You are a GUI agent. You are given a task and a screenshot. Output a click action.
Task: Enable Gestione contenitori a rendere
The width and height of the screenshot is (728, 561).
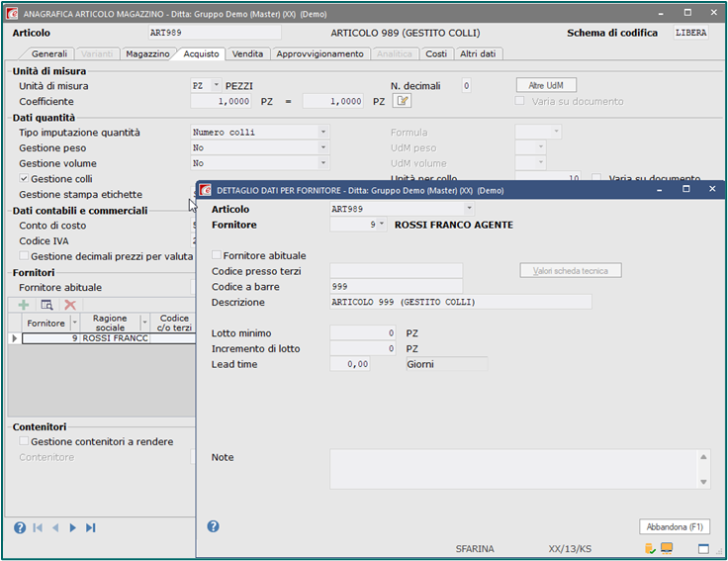[x=24, y=441]
